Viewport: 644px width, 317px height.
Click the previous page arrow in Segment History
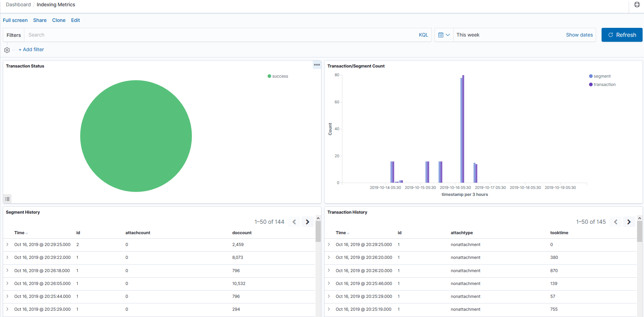[x=294, y=222]
